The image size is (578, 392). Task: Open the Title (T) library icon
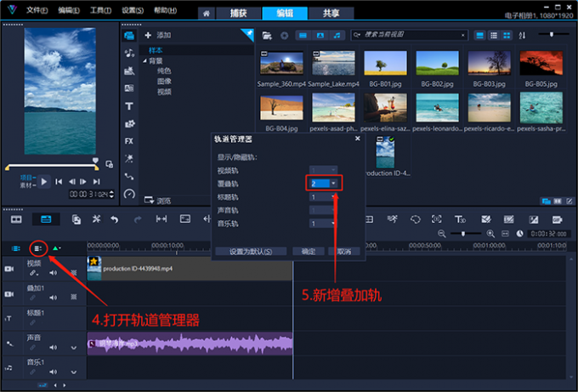[129, 106]
